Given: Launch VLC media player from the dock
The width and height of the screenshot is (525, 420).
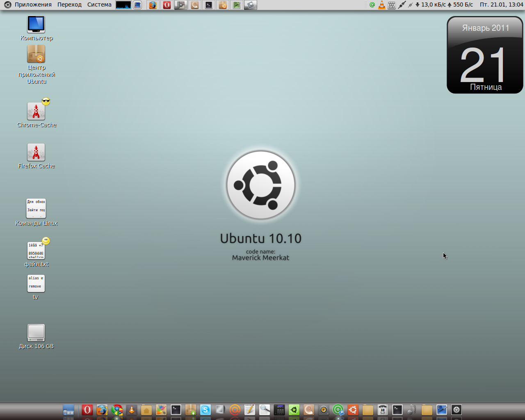Looking at the screenshot, I should tap(132, 410).
